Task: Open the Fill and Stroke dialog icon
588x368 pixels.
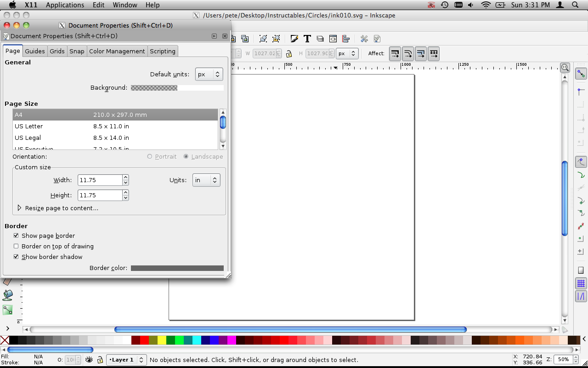Action: point(294,39)
